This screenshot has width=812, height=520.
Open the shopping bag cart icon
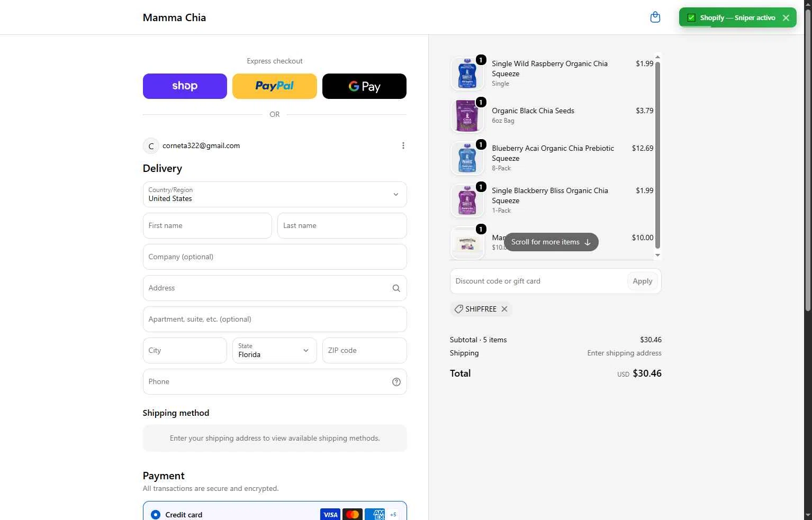[655, 17]
